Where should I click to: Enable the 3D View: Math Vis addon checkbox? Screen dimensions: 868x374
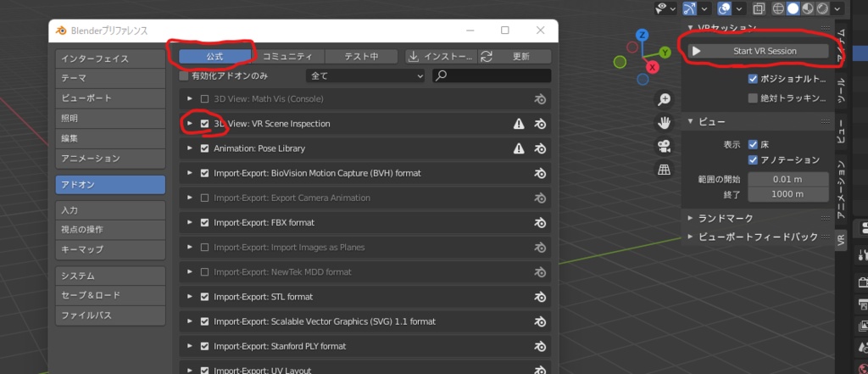[205, 99]
